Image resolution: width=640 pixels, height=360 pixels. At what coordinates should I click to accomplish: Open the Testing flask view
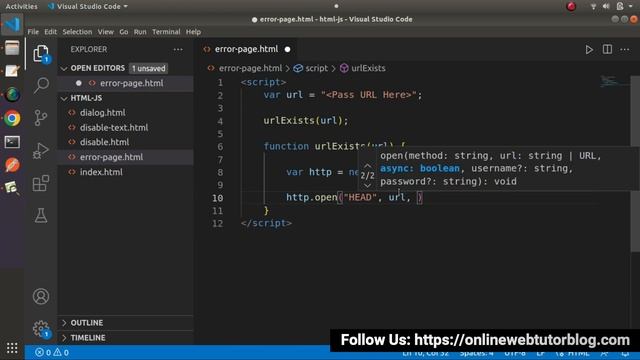pos(41,215)
